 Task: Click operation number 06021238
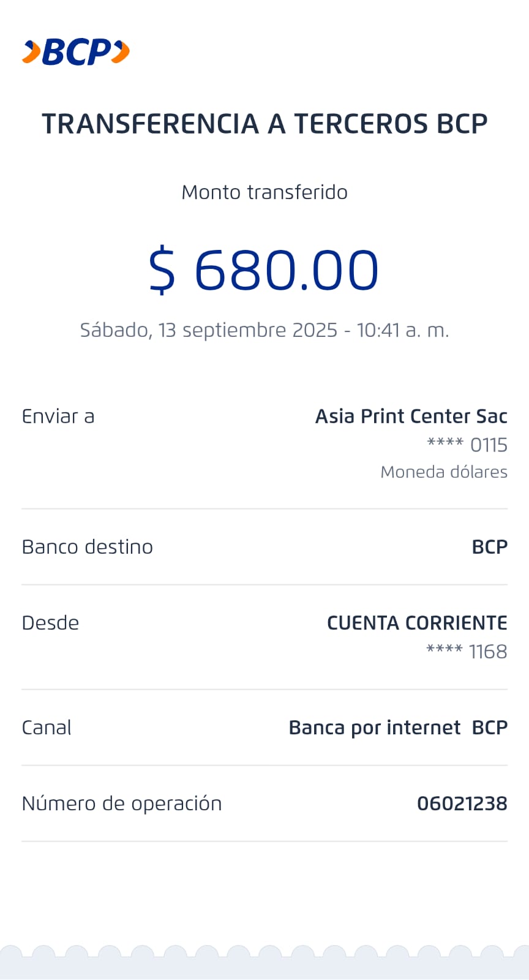pyautogui.click(x=462, y=804)
